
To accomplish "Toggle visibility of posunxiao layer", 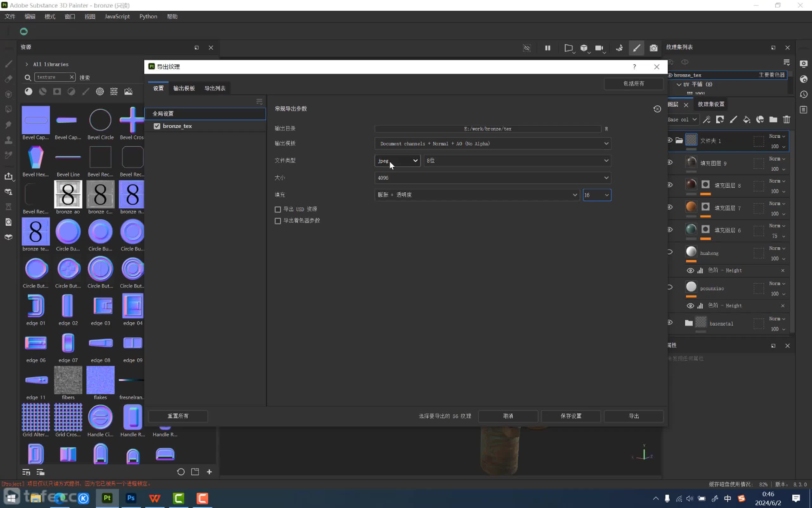I will click(x=670, y=287).
